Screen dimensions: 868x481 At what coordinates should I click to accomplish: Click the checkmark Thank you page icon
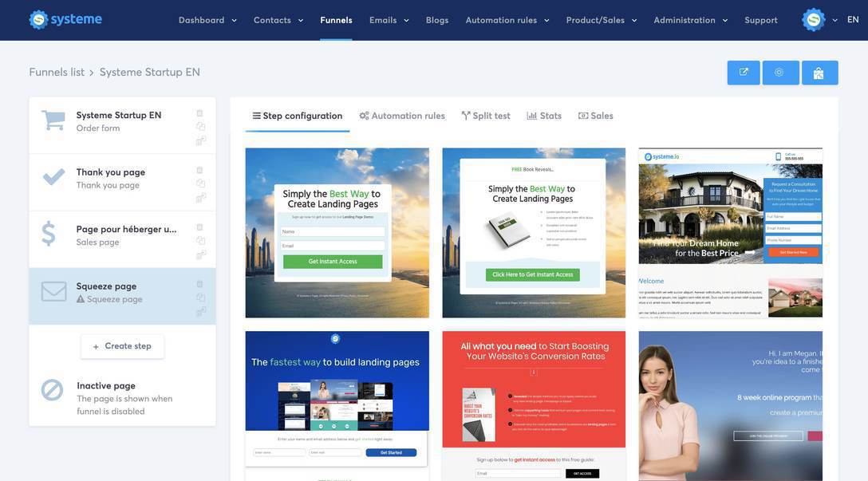(x=53, y=177)
